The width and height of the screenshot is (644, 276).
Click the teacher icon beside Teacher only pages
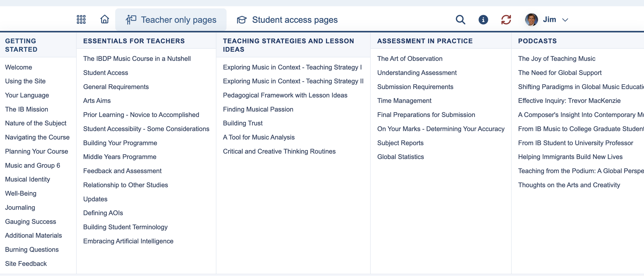[131, 20]
